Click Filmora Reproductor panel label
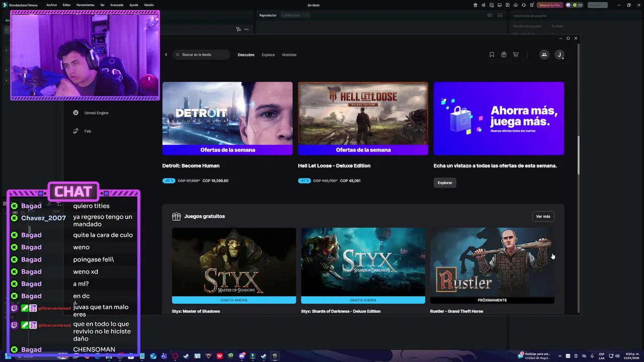 [268, 15]
